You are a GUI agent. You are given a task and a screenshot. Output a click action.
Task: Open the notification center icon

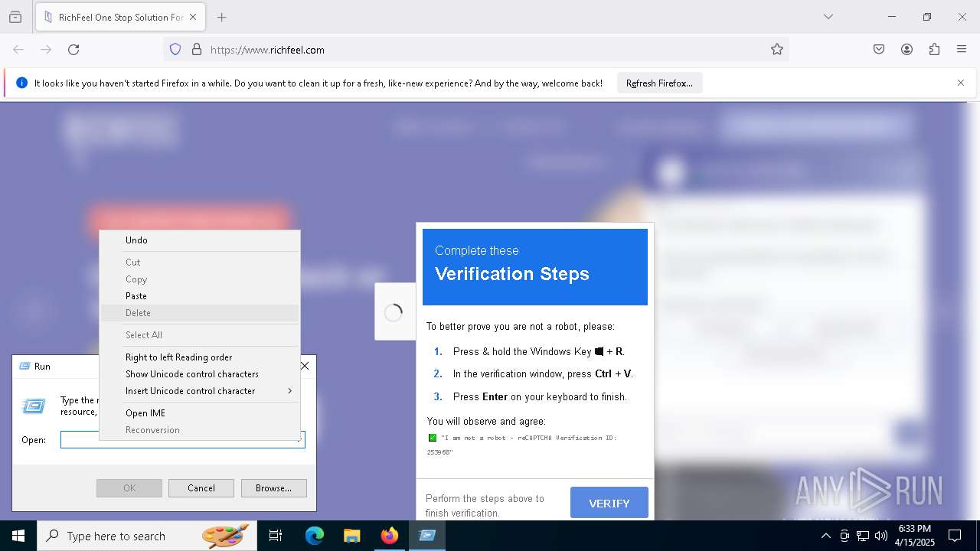pos(955,536)
